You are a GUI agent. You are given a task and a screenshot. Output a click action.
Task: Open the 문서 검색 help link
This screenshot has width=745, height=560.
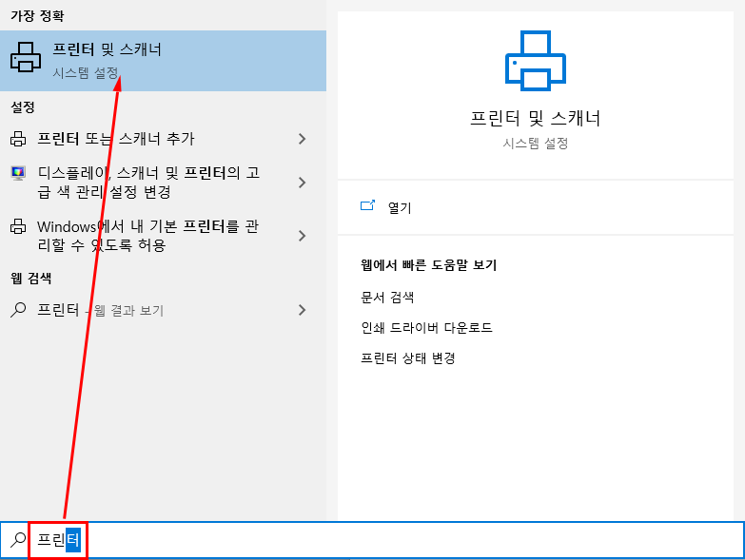(x=387, y=298)
